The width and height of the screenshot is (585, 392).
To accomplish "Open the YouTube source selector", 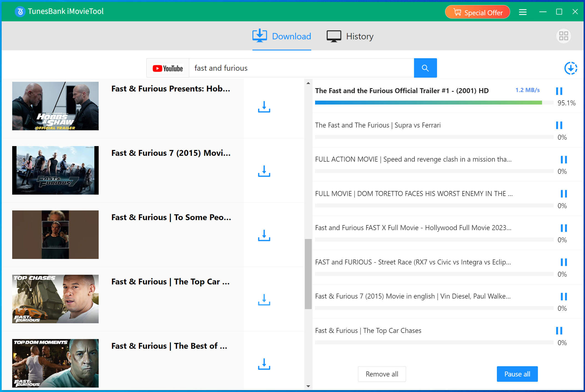I will click(x=168, y=68).
